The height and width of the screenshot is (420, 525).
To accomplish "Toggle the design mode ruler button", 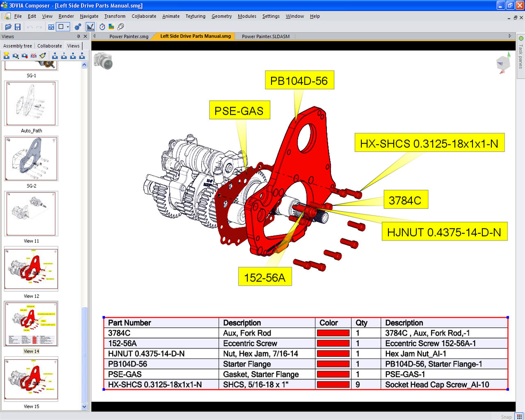I will [x=90, y=27].
